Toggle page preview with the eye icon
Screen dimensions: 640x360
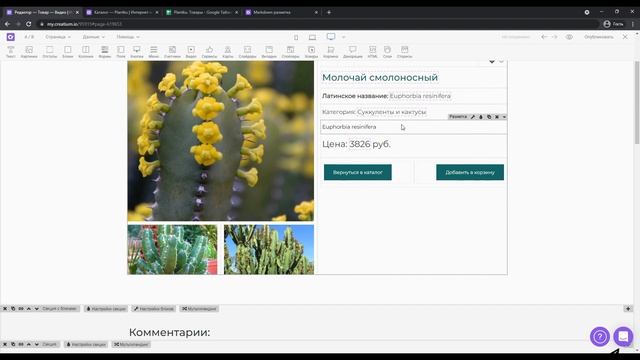(569, 37)
